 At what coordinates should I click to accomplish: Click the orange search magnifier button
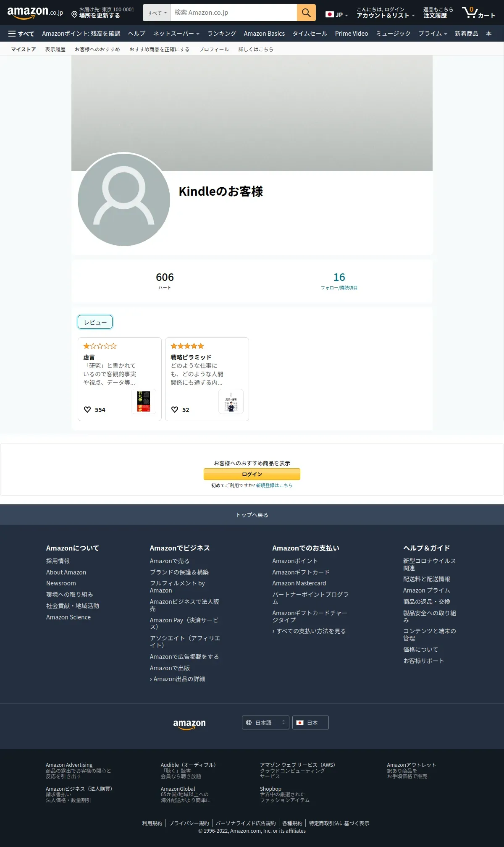(x=306, y=13)
